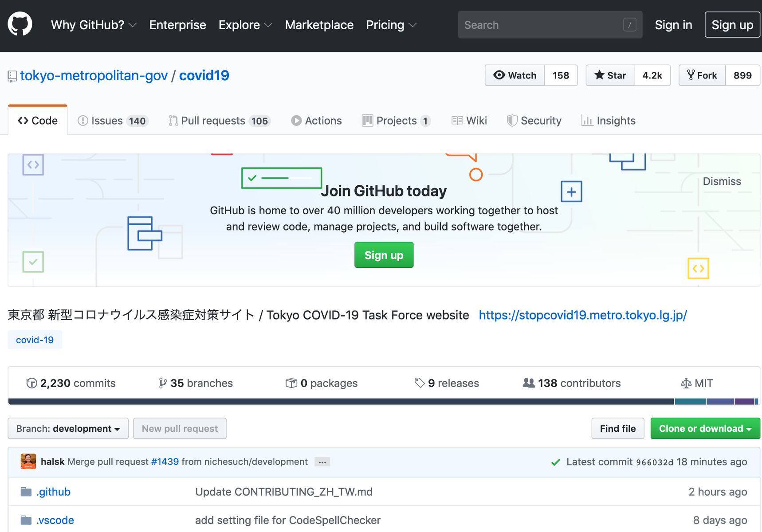Click the repository language breakdown bar
Screen dimensions: 762x532
(384, 402)
